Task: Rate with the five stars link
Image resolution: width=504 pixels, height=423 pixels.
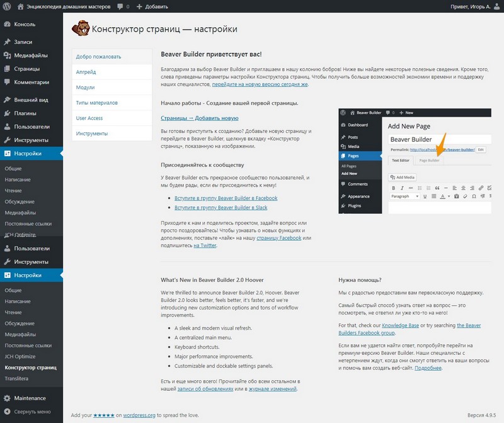Action: click(104, 415)
